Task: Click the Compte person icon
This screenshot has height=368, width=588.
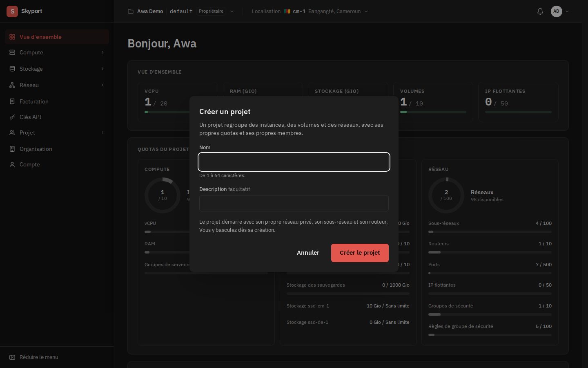Action: 12,164
